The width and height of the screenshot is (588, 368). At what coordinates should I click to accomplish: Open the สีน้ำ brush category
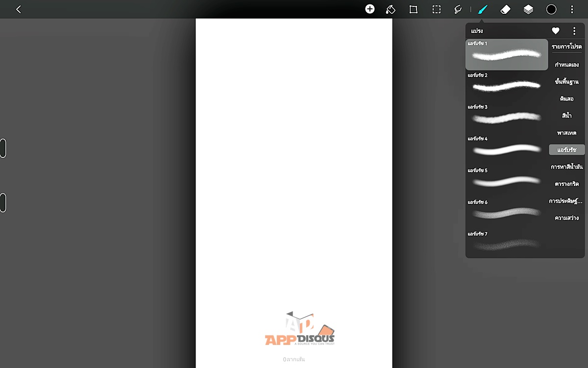pos(566,116)
